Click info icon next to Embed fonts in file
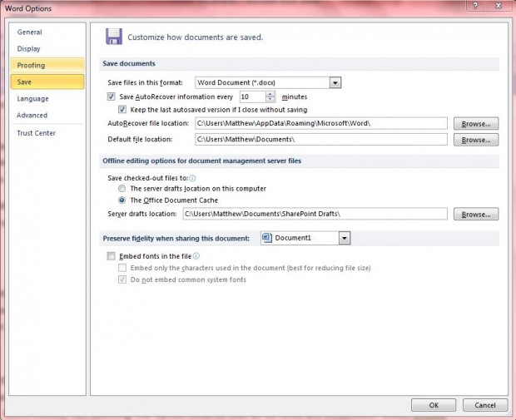516x420 pixels. pos(196,256)
